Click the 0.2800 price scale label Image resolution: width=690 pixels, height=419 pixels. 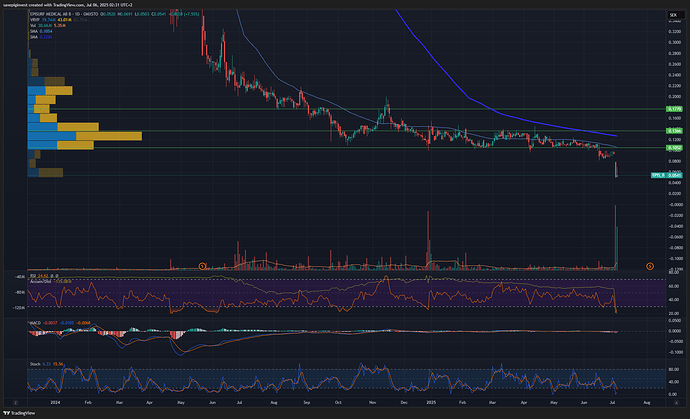point(675,53)
